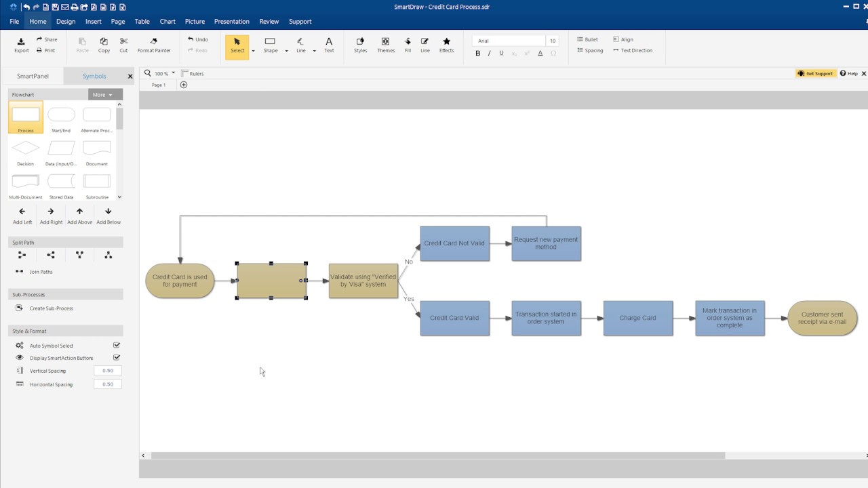Image resolution: width=868 pixels, height=488 pixels.
Task: Click the Help button
Action: [849, 73]
